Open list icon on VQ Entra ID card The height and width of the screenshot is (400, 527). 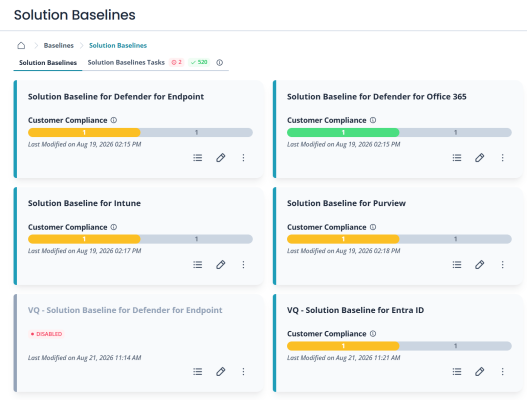point(457,371)
